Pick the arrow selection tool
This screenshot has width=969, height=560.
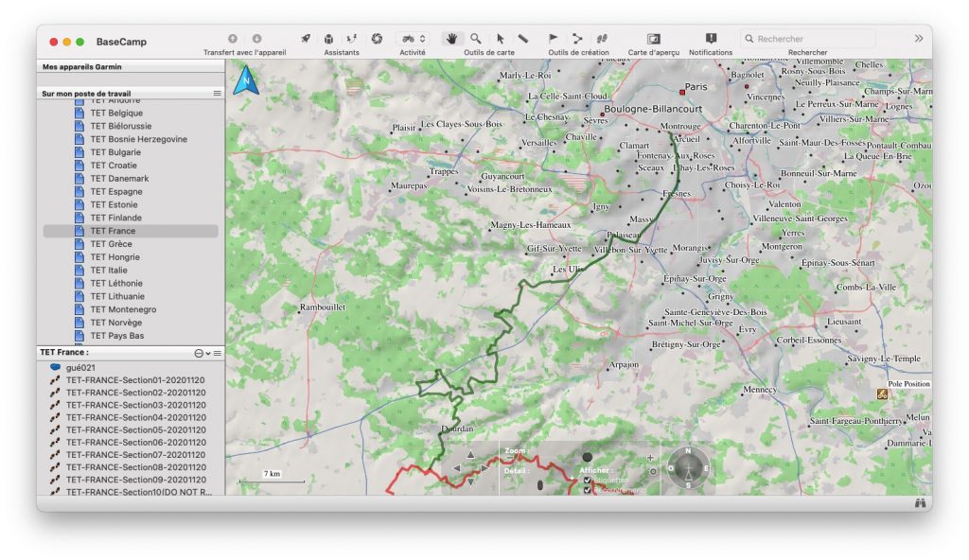501,38
